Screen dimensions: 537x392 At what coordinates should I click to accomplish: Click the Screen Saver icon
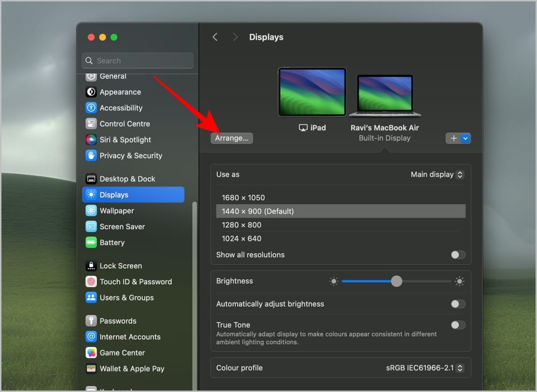91,227
